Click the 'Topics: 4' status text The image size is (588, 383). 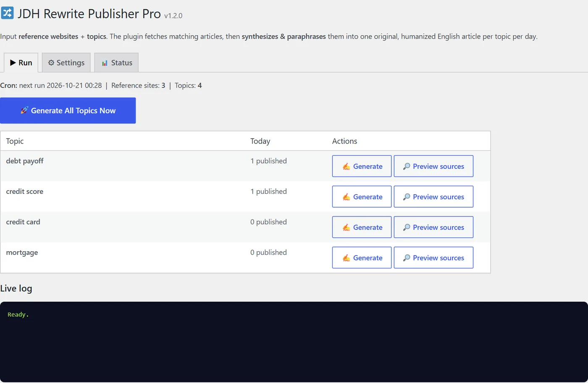coord(188,86)
